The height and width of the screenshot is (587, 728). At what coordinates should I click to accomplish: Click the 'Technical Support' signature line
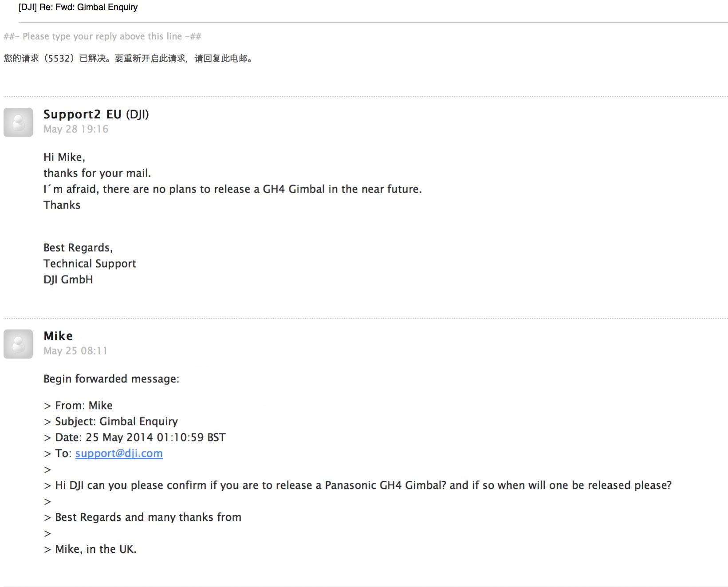click(90, 264)
